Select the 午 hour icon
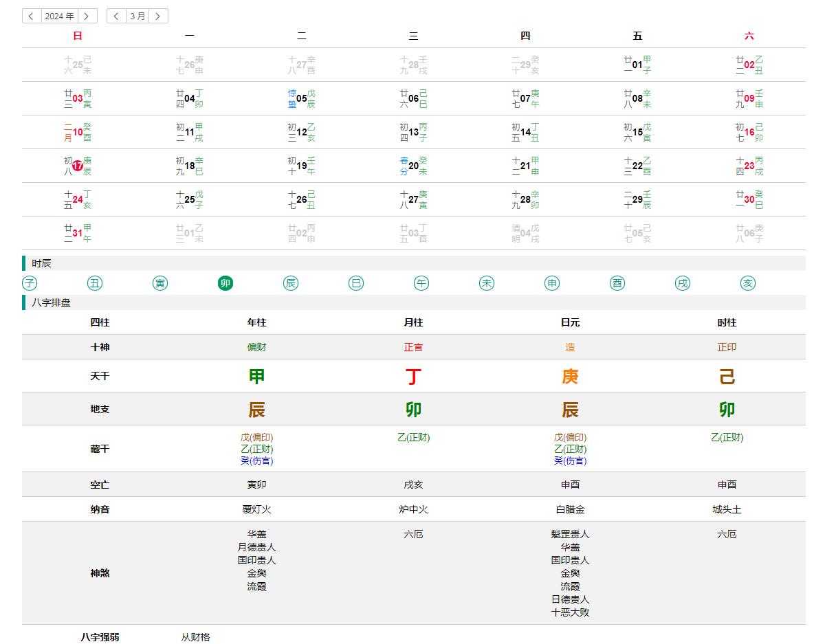This screenshot has width=836, height=644. click(421, 283)
